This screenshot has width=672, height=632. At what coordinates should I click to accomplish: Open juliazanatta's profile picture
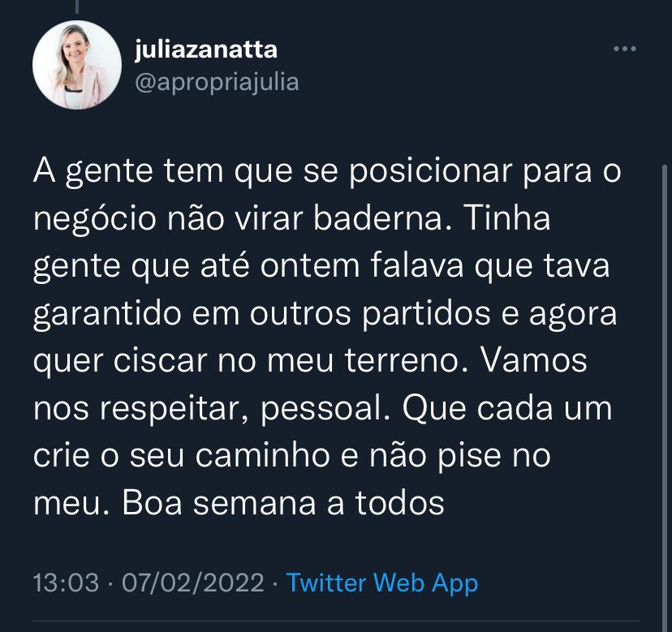77,65
